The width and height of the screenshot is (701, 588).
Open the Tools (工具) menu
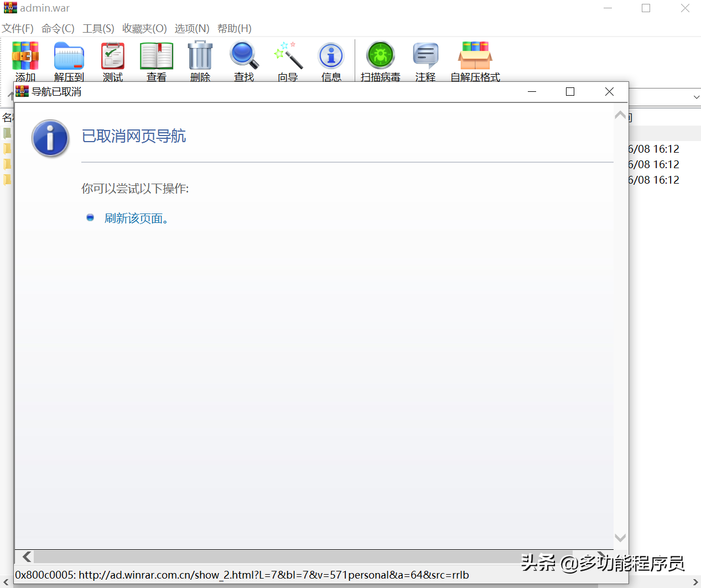click(x=98, y=28)
